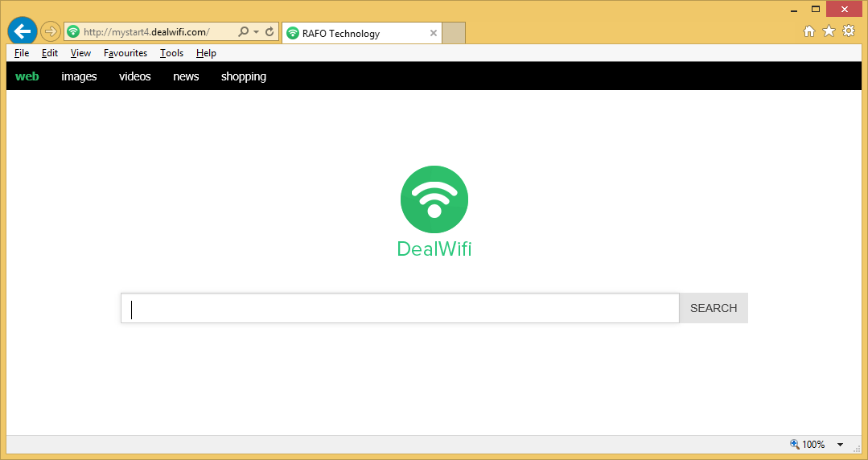Select the RAFO Technology tab

(x=362, y=33)
